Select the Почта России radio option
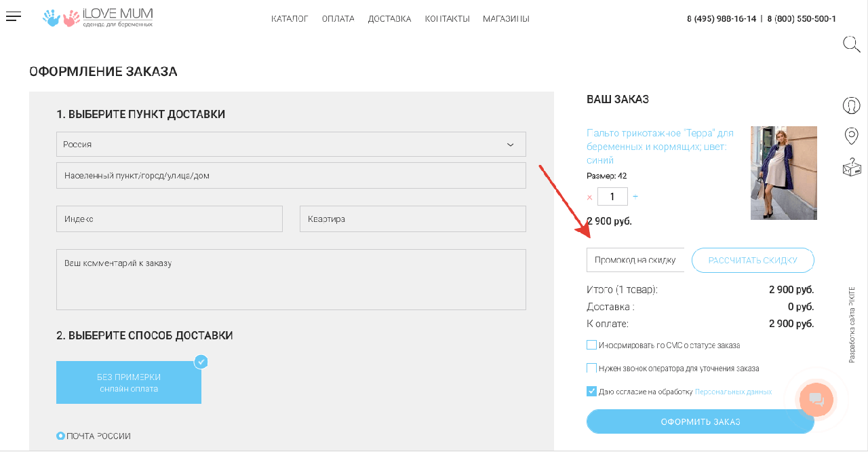The width and height of the screenshot is (868, 452). coord(61,436)
